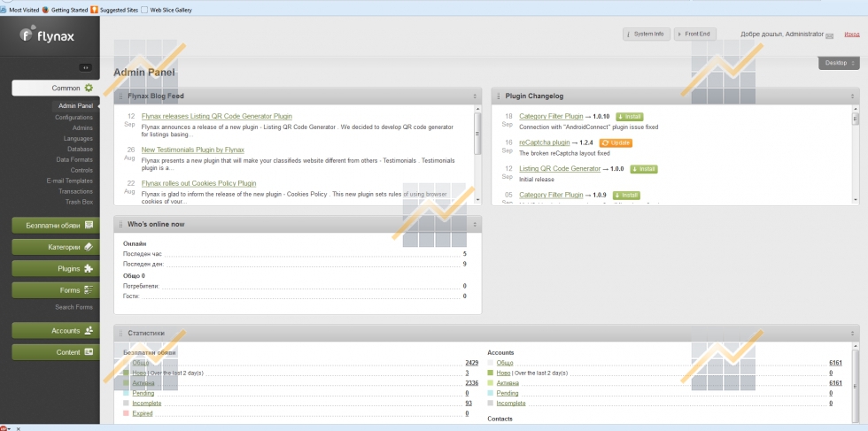Expand the Безплатни обяви menu section
868x431 pixels.
point(56,226)
